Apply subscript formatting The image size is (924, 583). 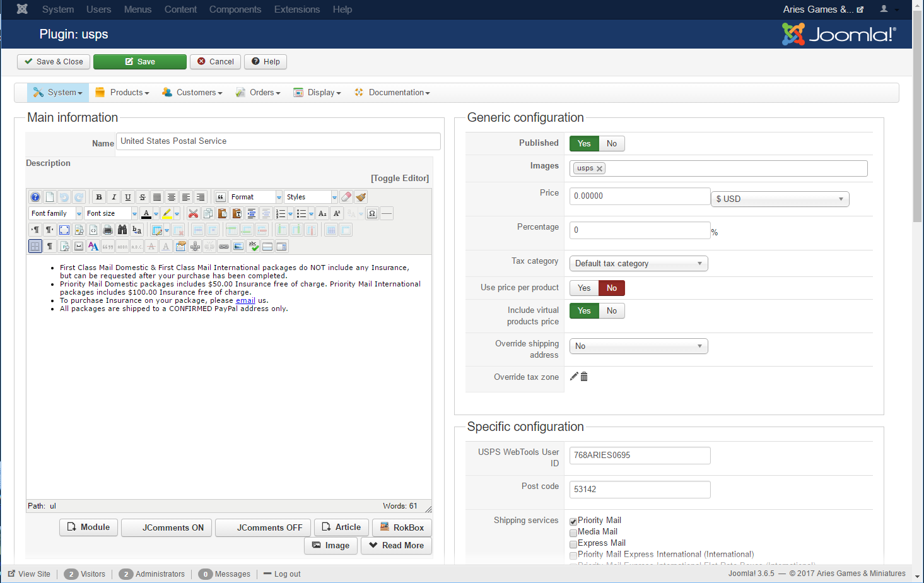(322, 213)
